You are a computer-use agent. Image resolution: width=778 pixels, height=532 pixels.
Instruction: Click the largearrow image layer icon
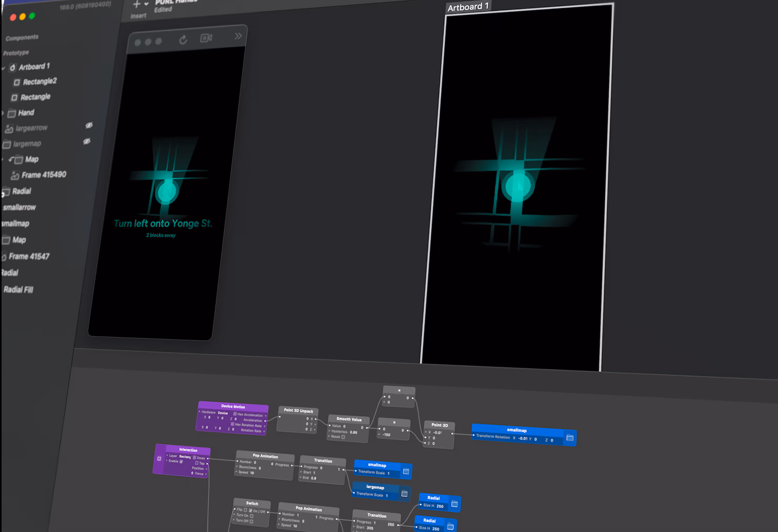[9, 129]
